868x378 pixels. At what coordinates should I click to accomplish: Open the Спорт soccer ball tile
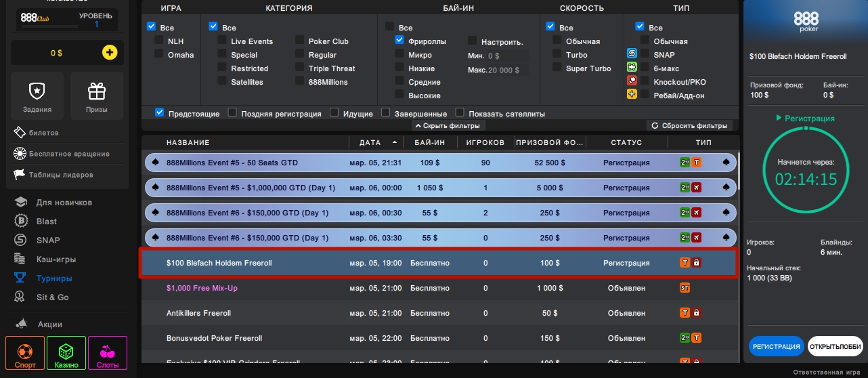pos(25,354)
